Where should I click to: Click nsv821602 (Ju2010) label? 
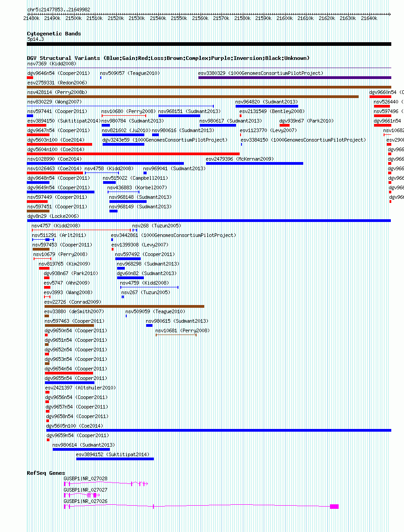(x=126, y=130)
